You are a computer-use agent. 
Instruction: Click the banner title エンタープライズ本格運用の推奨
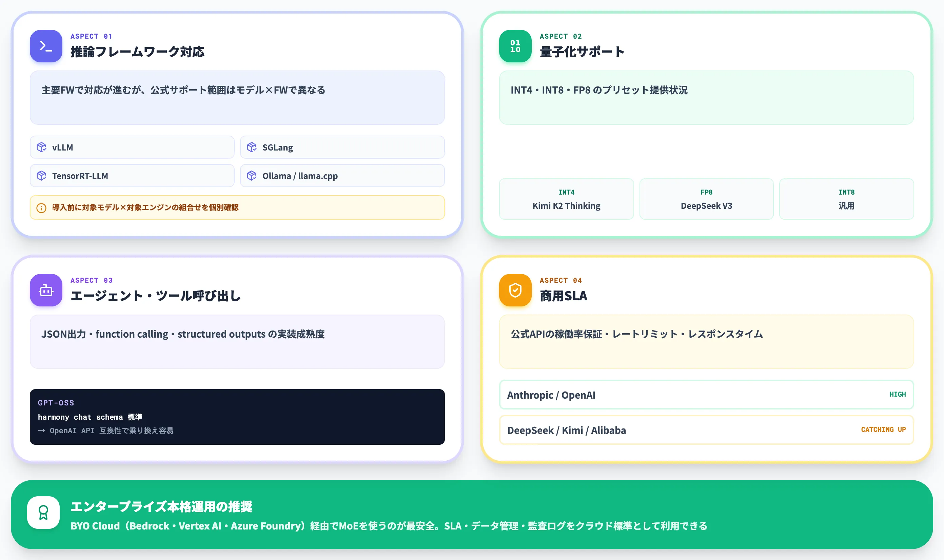tap(161, 506)
